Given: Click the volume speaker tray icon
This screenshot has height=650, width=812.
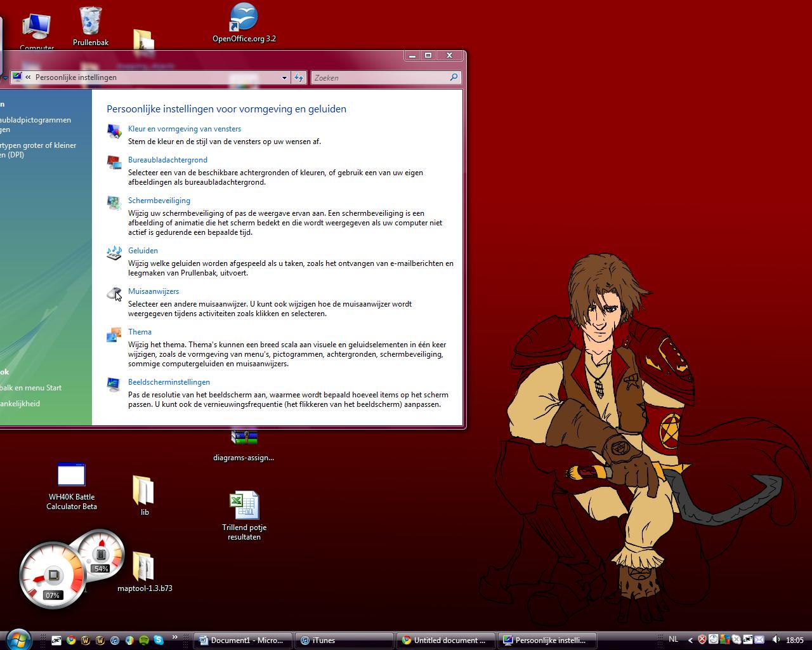Looking at the screenshot, I should (775, 640).
